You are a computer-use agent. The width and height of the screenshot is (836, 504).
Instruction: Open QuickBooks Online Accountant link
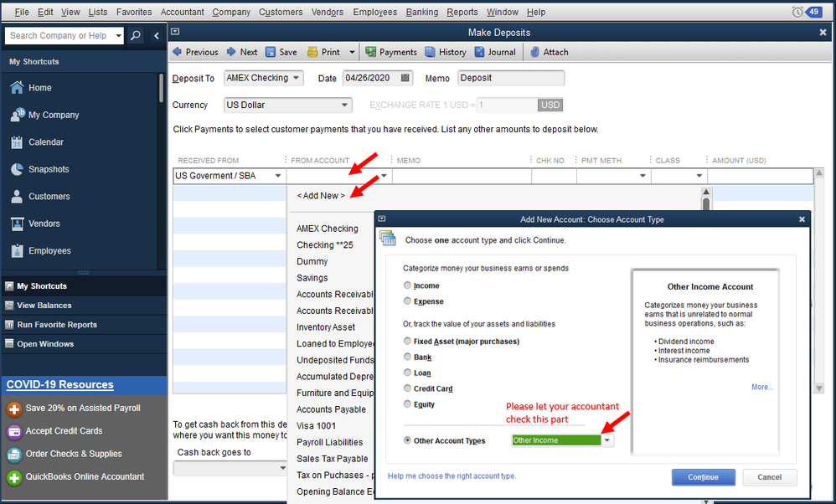click(85, 477)
